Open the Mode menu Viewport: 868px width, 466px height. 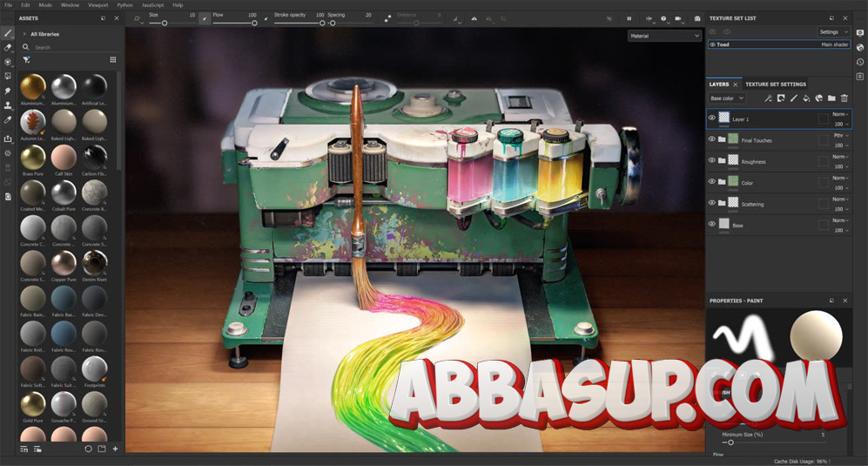45,5
